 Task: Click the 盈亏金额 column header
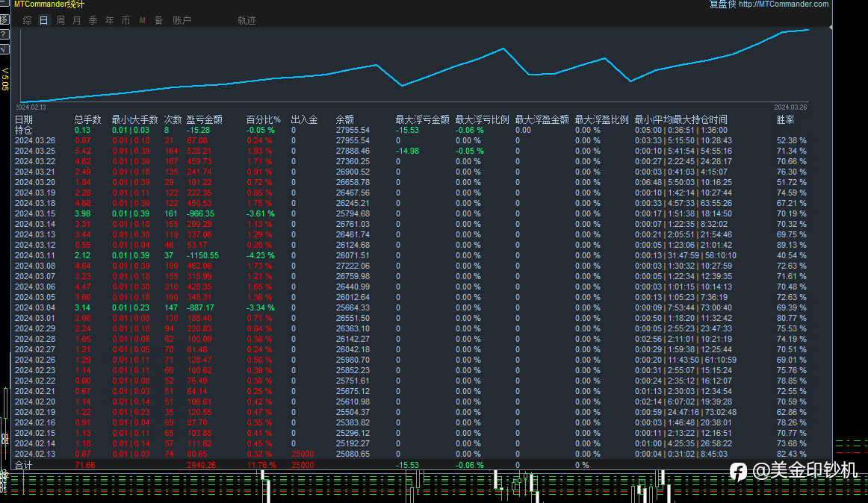(x=204, y=119)
